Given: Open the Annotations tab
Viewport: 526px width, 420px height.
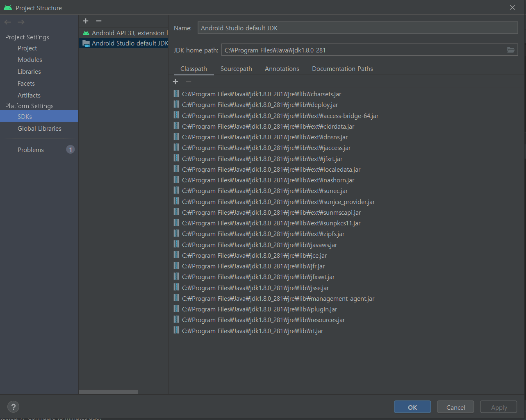Looking at the screenshot, I should coord(282,69).
